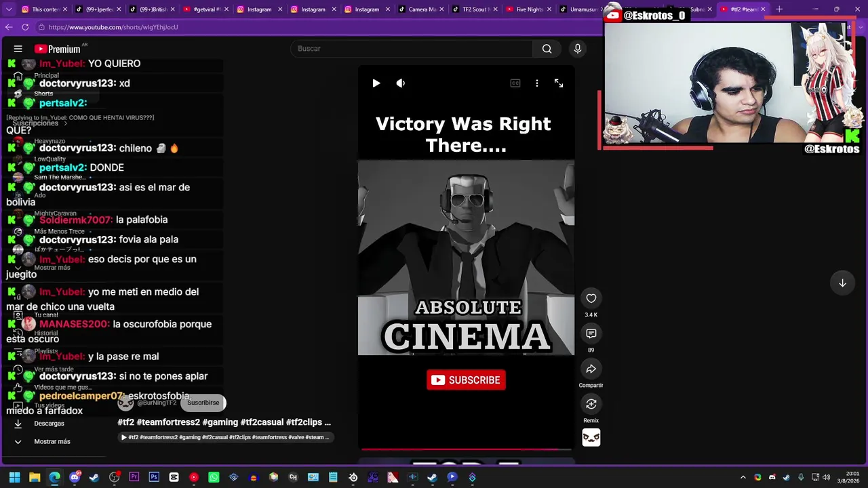Show hidden system tray icons
This screenshot has width=868, height=488.
click(743, 477)
